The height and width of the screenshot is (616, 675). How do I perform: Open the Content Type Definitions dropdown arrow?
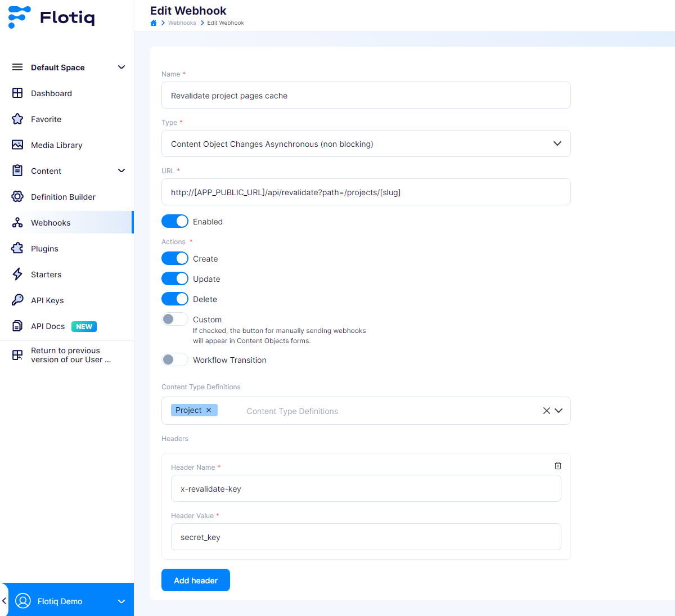559,411
